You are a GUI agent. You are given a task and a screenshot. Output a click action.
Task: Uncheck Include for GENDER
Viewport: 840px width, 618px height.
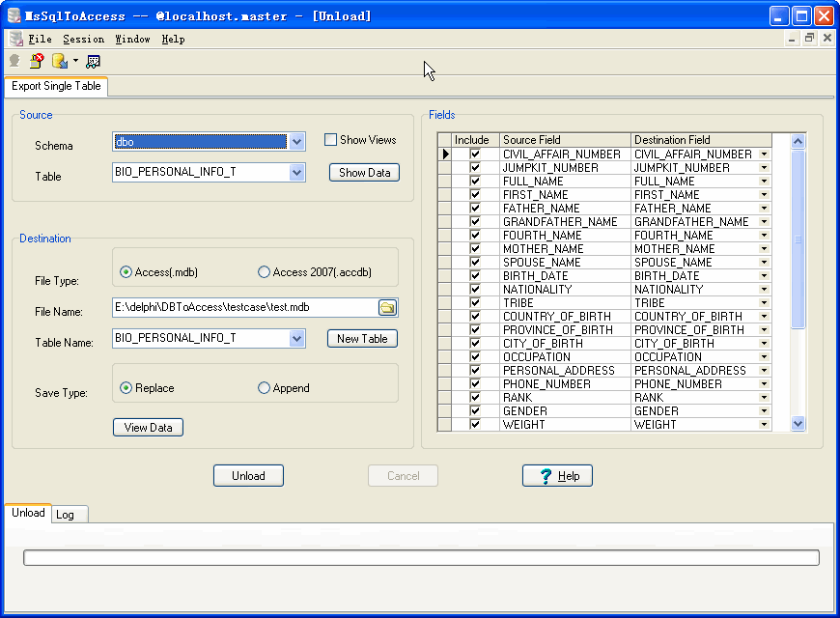pos(475,411)
